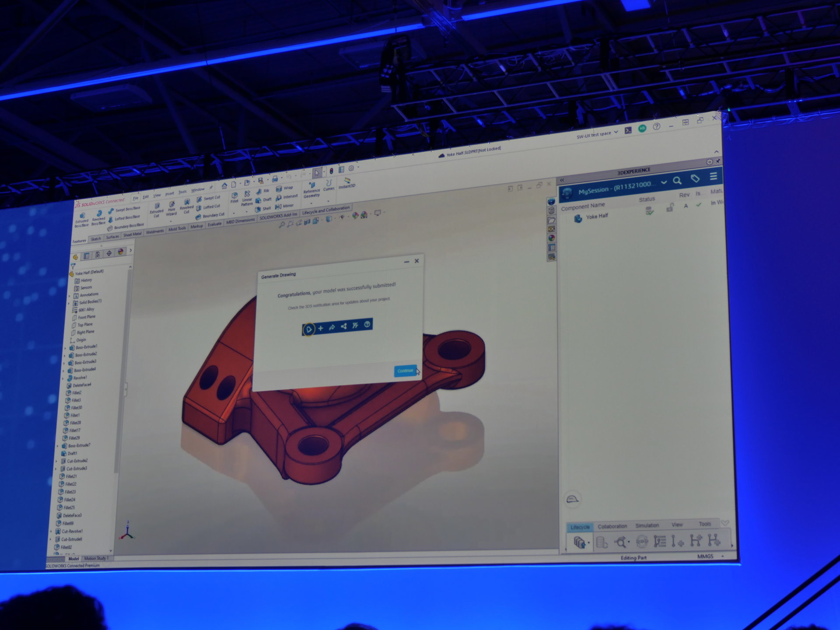This screenshot has width=840, height=630.
Task: Expand the Solid Bodies(1) tree node
Action: [x=69, y=303]
